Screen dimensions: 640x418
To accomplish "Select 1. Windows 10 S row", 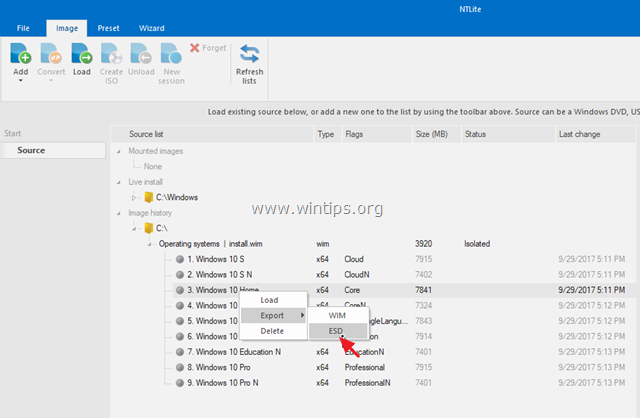I will tap(404, 259).
